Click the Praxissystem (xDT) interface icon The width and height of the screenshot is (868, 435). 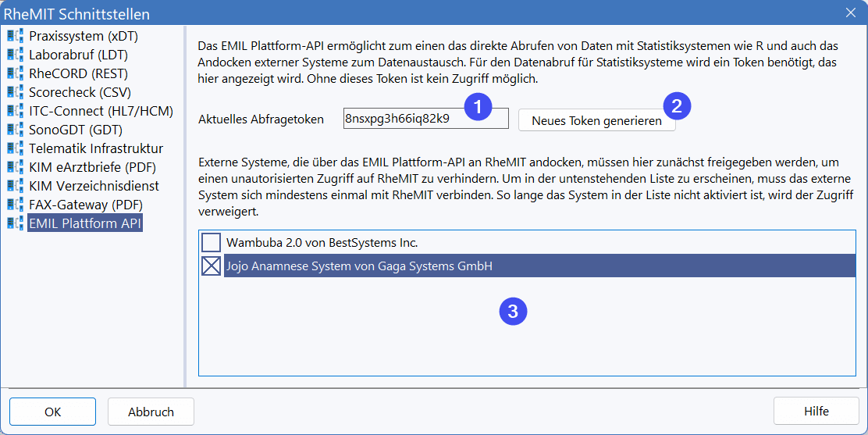coord(14,36)
